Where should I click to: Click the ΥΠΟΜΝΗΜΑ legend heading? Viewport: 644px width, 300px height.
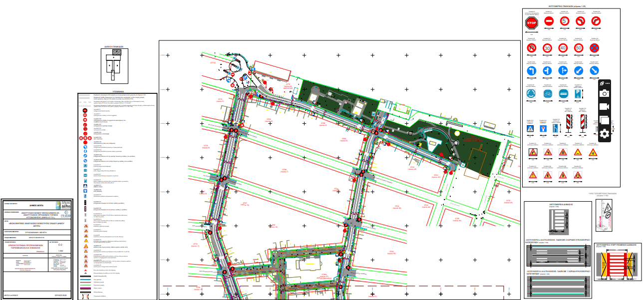pyautogui.click(x=118, y=92)
